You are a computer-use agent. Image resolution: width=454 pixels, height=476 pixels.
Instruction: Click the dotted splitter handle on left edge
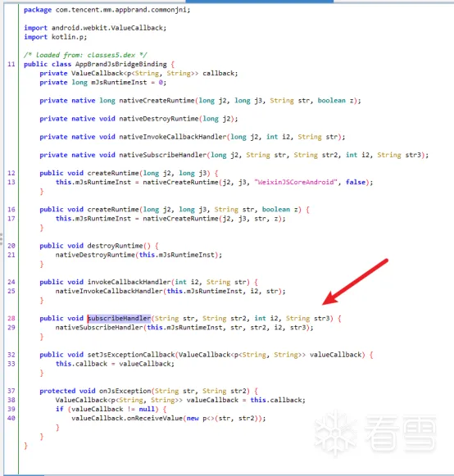pos(1,239)
